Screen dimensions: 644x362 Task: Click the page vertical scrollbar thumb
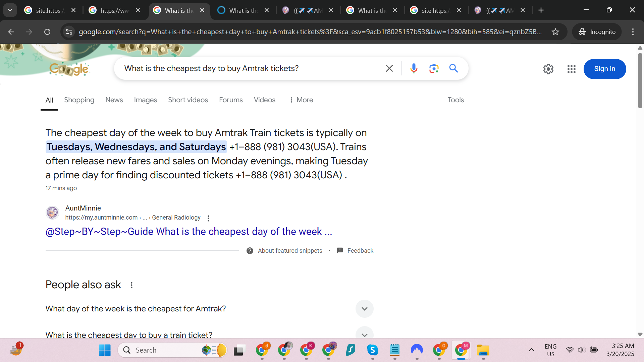(x=640, y=80)
